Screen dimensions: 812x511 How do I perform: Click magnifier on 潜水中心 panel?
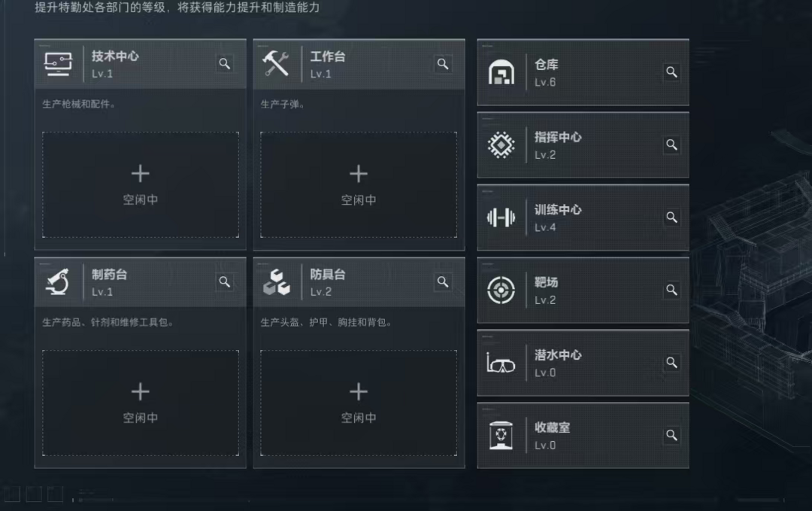pos(671,362)
